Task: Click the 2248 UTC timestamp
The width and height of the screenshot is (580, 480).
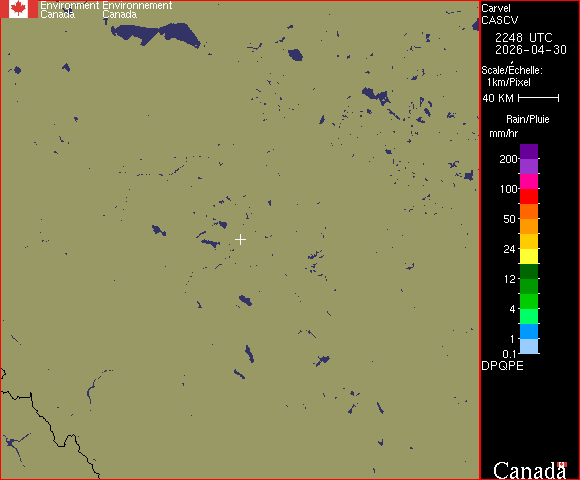Action: point(523,38)
